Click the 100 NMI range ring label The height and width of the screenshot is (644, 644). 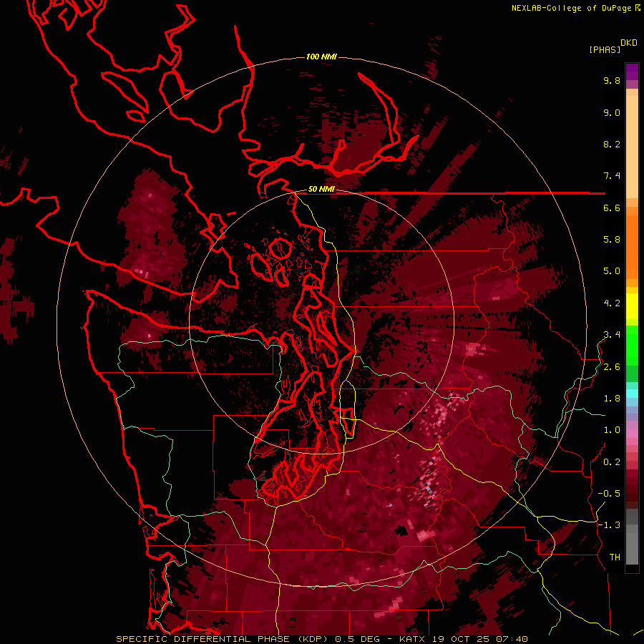(x=321, y=57)
